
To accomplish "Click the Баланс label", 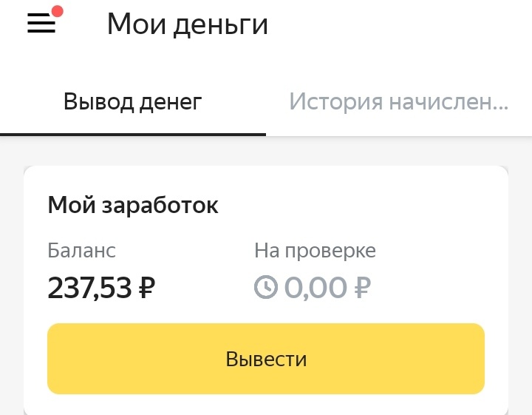I will coord(82,251).
